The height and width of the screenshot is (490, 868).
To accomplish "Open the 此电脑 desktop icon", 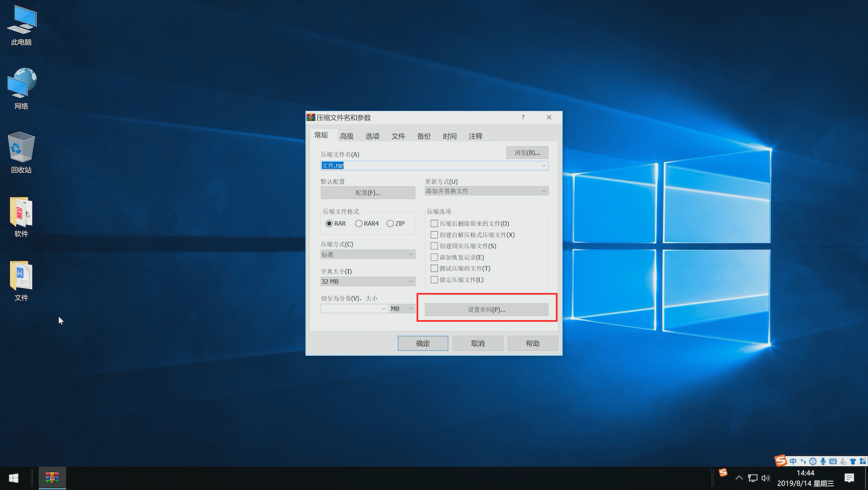I will (x=21, y=26).
